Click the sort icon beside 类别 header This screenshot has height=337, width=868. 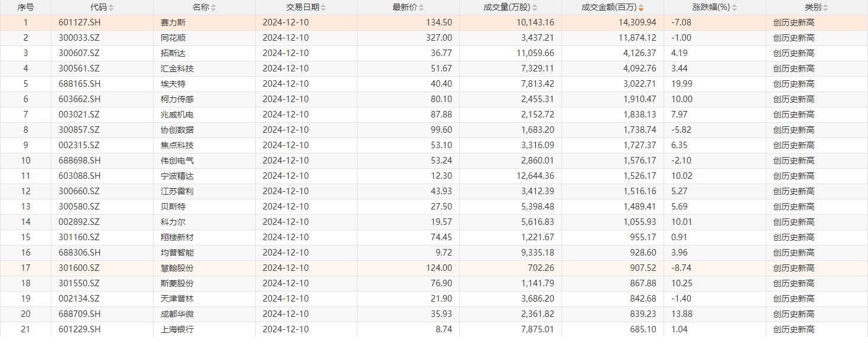point(825,8)
